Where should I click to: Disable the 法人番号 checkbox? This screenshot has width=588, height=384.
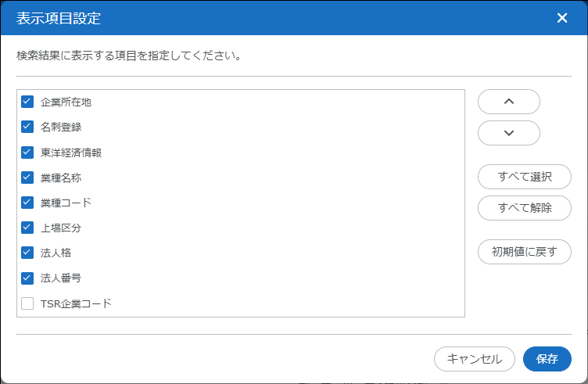coord(27,278)
